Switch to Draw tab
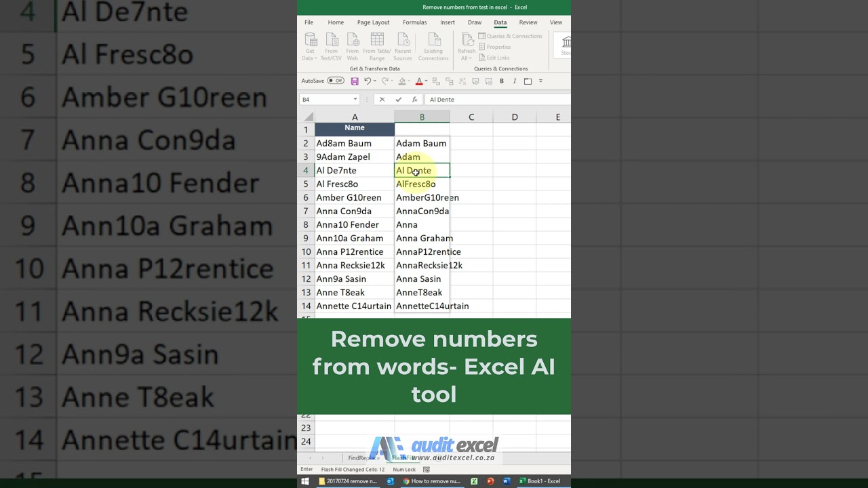The image size is (868, 488). pos(475,22)
